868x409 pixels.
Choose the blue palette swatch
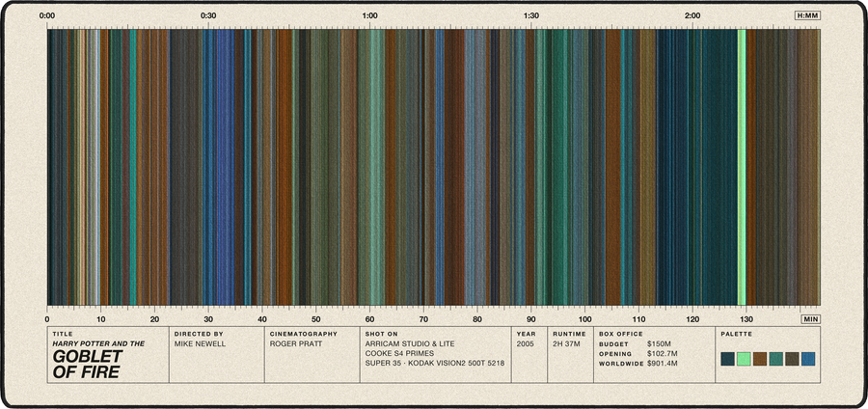(x=808, y=359)
